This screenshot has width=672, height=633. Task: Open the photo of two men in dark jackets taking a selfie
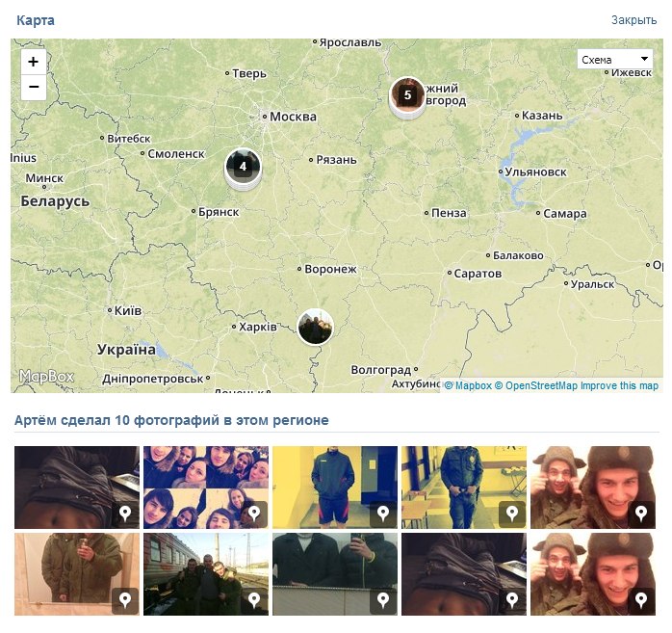pos(335,574)
